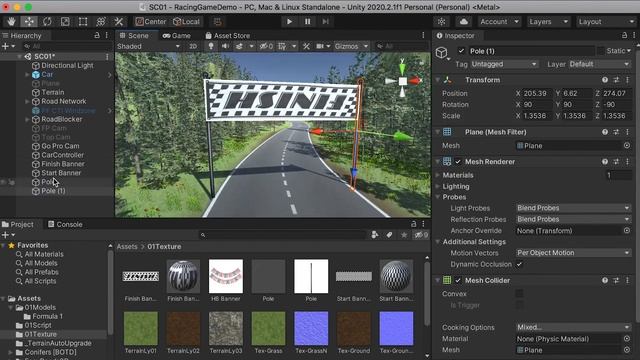Image resolution: width=640 pixels, height=360 pixels.
Task: Open the 01Models folder in Project
Action: tap(40, 307)
